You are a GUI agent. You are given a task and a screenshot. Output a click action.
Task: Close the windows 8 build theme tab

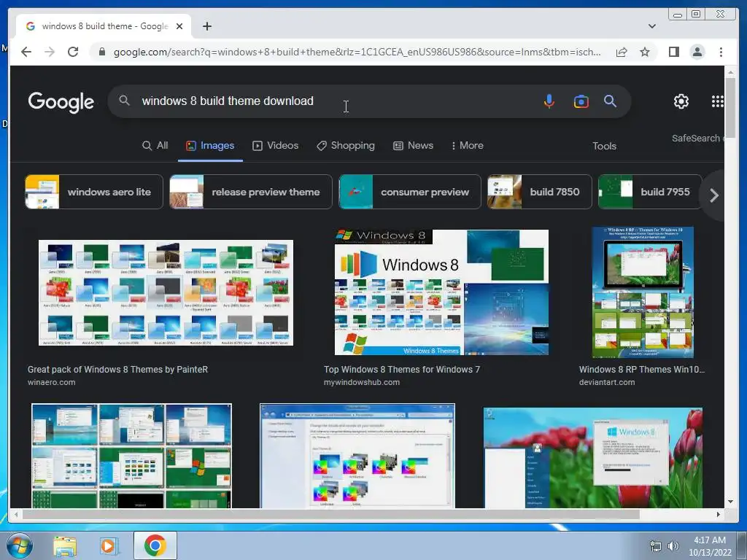pyautogui.click(x=179, y=26)
